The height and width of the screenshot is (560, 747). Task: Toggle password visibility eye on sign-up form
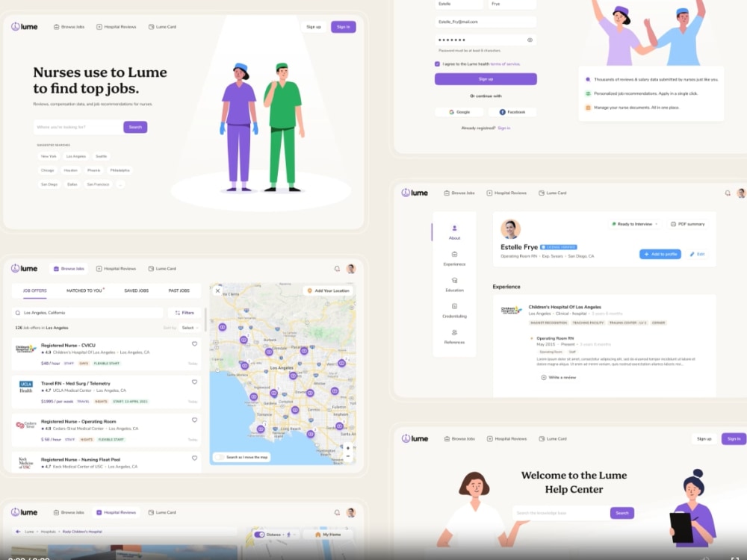pyautogui.click(x=530, y=40)
